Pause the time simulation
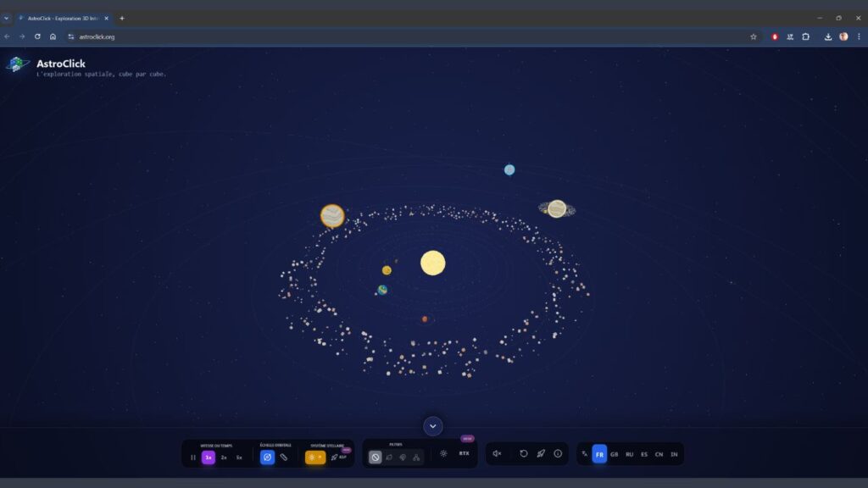868x488 pixels. (x=193, y=457)
